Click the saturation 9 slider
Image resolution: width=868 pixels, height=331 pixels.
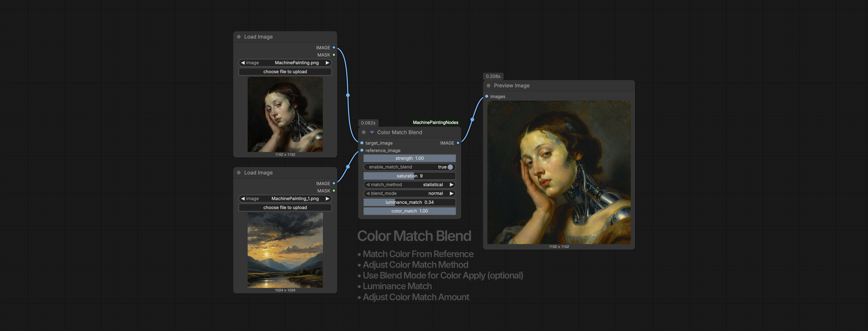tap(409, 176)
